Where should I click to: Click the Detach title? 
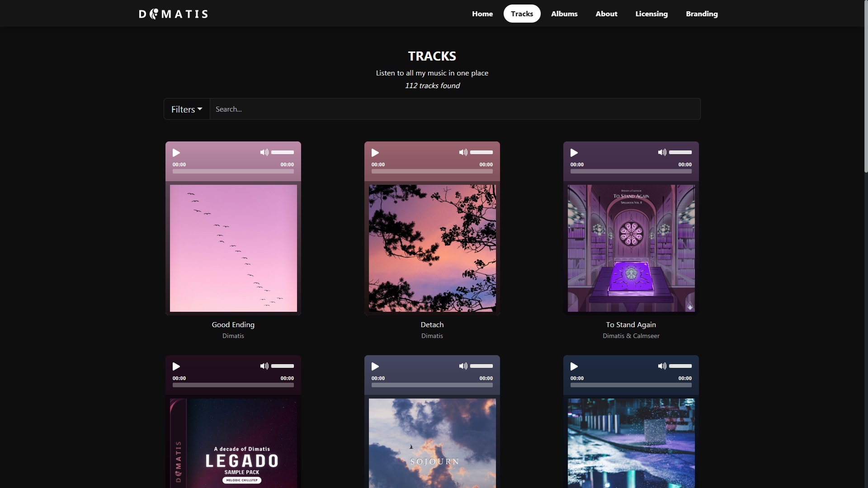[432, 324]
